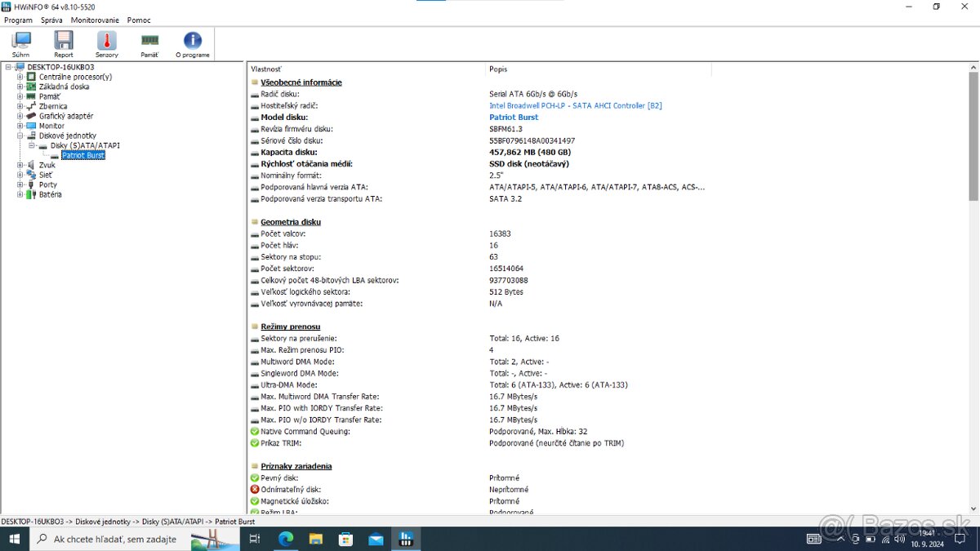Screen dimensions: 980x551
Task: Open the Intel Broadwell PCH-LP controller link
Action: tap(575, 104)
